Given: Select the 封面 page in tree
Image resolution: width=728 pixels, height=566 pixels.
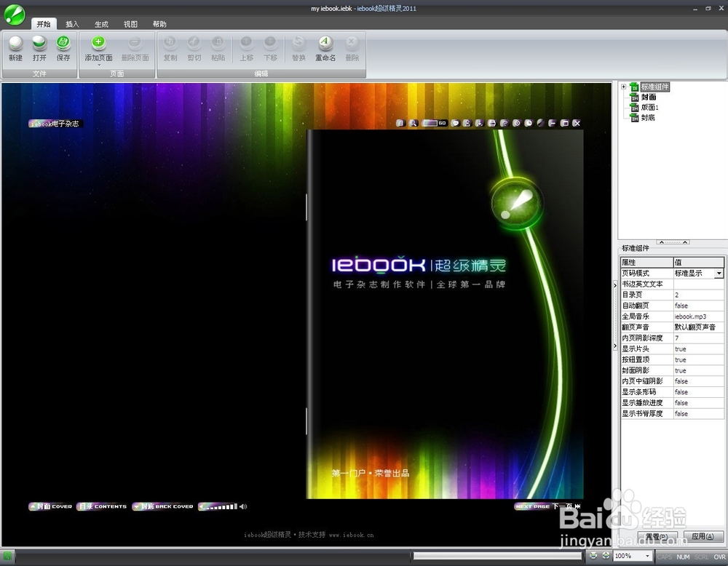Looking at the screenshot, I should tap(649, 97).
